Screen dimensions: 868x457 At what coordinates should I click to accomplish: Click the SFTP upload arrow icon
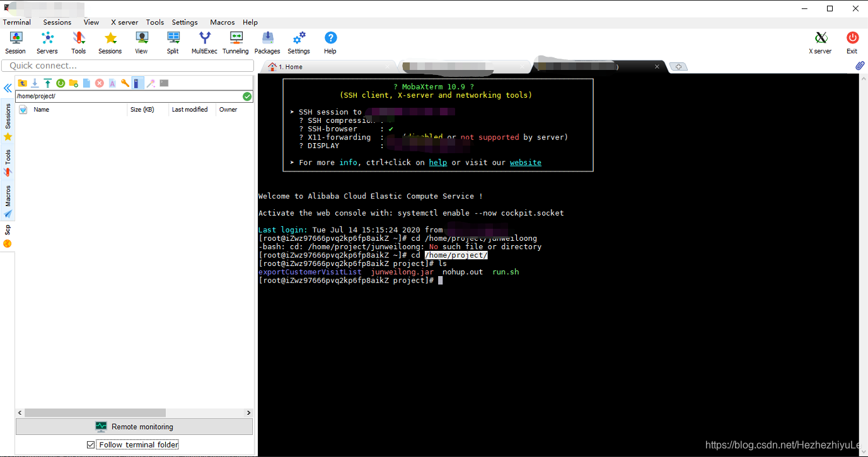click(47, 83)
